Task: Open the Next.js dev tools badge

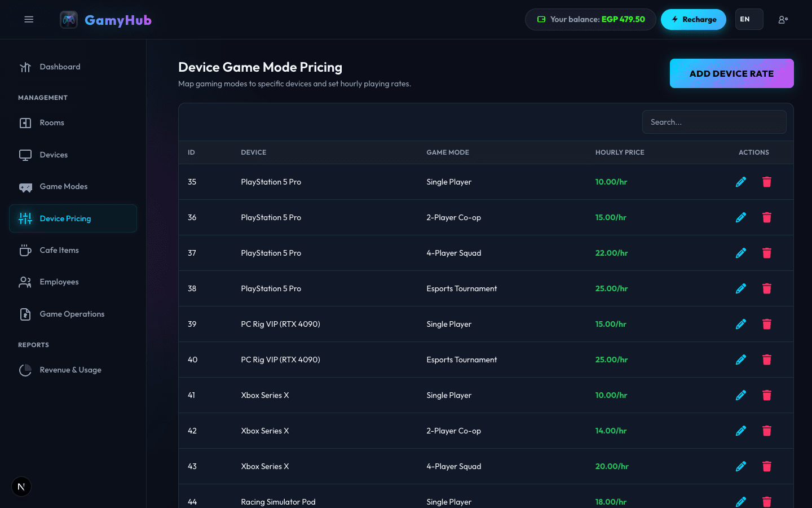Action: 21,487
